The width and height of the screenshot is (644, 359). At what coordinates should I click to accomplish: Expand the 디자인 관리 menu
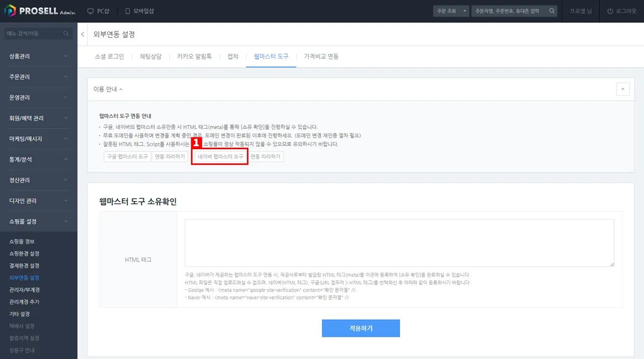coord(38,201)
